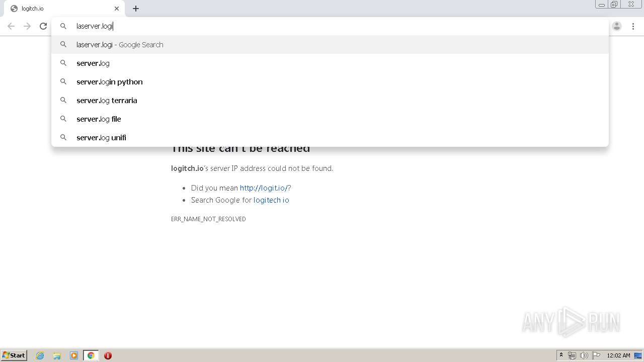Close the logitch.io tab
Image resolution: width=644 pixels, height=362 pixels.
[117, 9]
